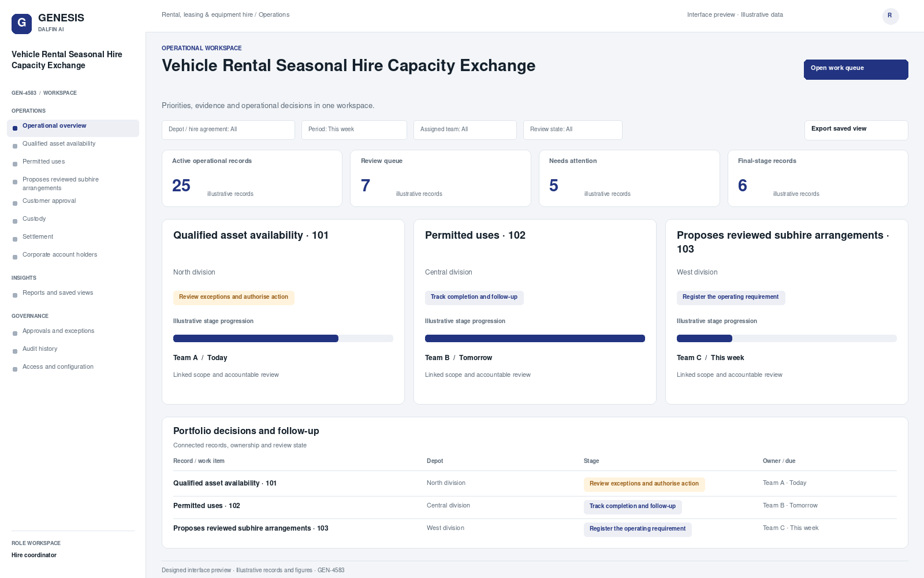This screenshot has width=924, height=578.
Task: Click the Hire coordinator role label
Action: [34, 555]
